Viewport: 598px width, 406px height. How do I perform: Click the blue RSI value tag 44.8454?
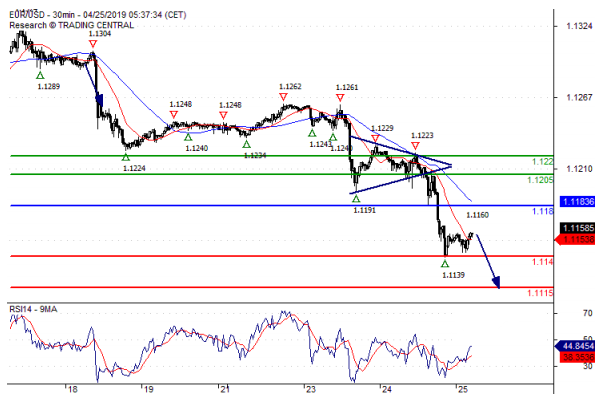(x=575, y=346)
